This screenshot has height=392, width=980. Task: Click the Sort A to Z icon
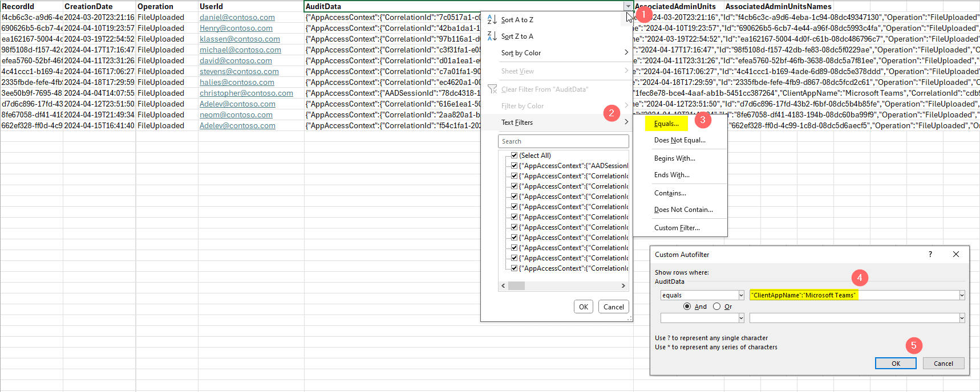tap(492, 20)
